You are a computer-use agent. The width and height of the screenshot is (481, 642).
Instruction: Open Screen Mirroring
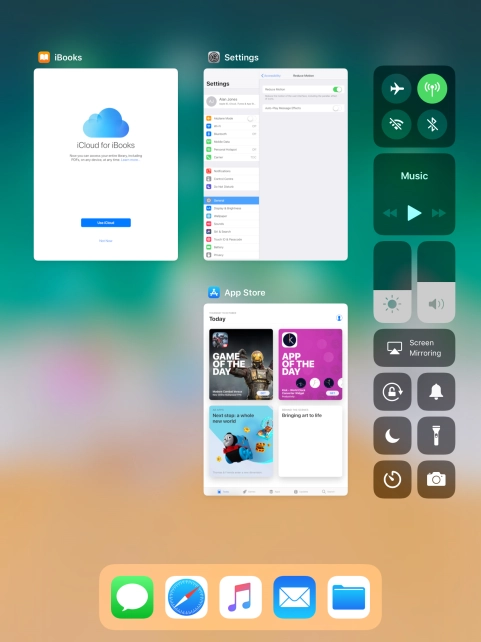point(414,348)
